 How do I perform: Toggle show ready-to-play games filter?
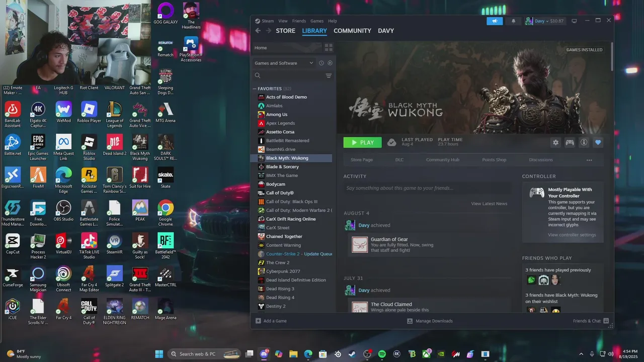click(x=330, y=63)
